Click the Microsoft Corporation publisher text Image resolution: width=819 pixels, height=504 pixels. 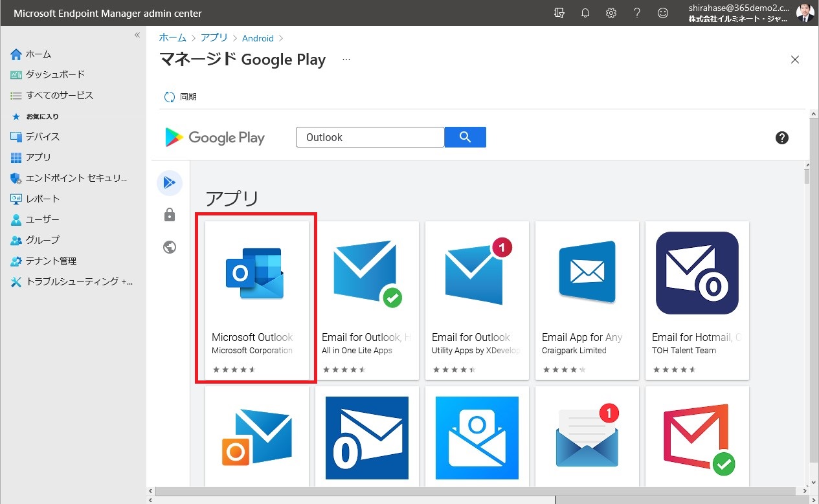[x=252, y=351]
